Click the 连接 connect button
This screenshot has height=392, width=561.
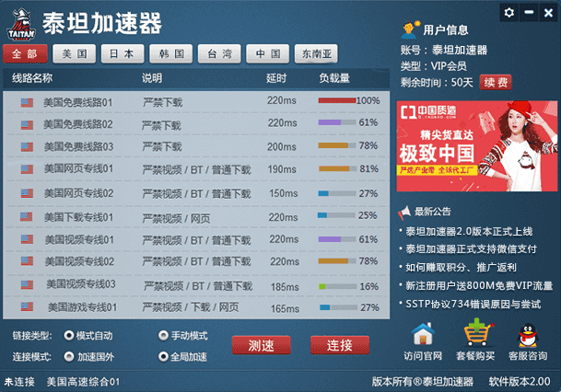point(340,345)
